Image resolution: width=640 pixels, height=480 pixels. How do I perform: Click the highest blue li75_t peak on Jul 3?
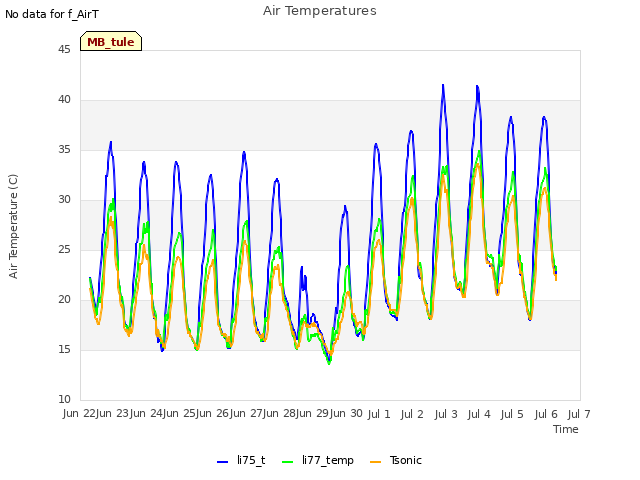(x=443, y=85)
